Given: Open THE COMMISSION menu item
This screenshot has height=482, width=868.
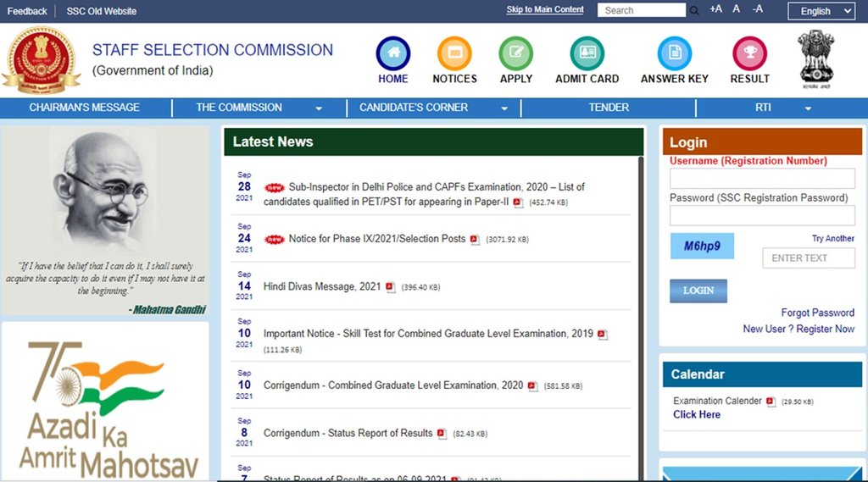Looking at the screenshot, I should [239, 108].
